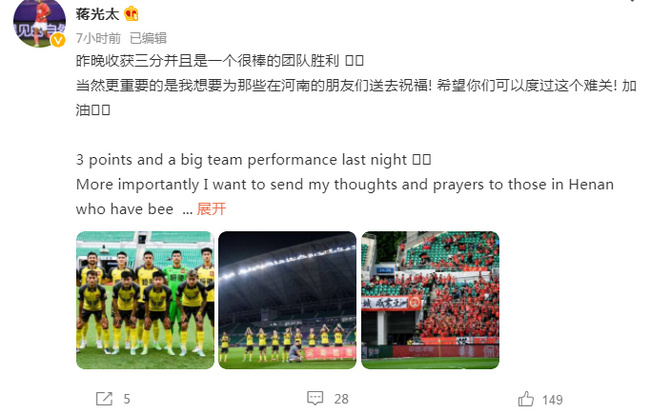The height and width of the screenshot is (414, 650).
Task: Click the comment count 28
Action: click(x=341, y=399)
